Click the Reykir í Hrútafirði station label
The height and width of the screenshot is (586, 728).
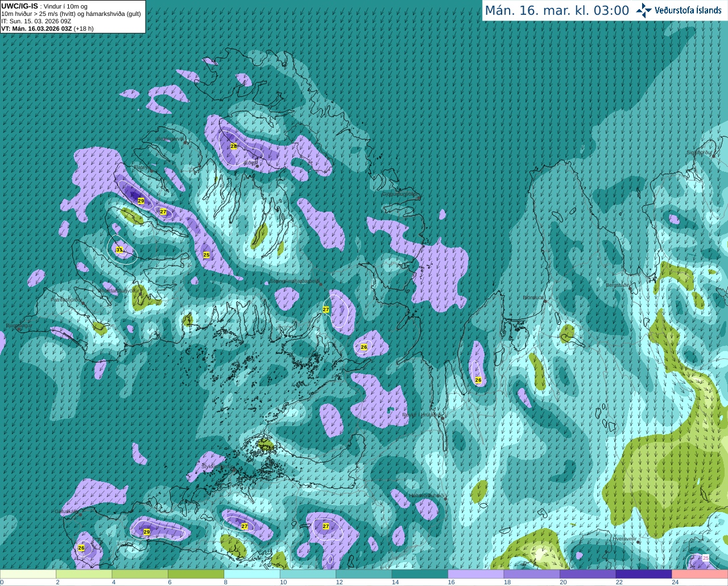(x=421, y=415)
